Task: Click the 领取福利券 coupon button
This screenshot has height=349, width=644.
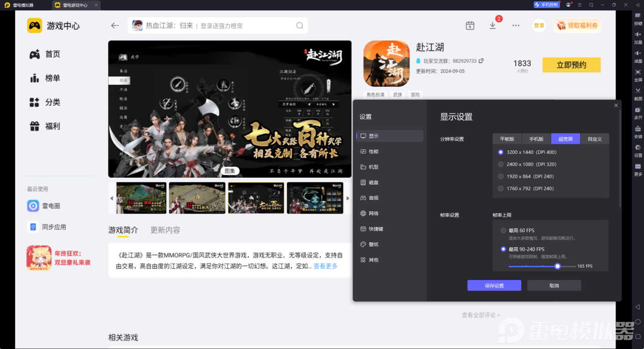Action: click(577, 25)
